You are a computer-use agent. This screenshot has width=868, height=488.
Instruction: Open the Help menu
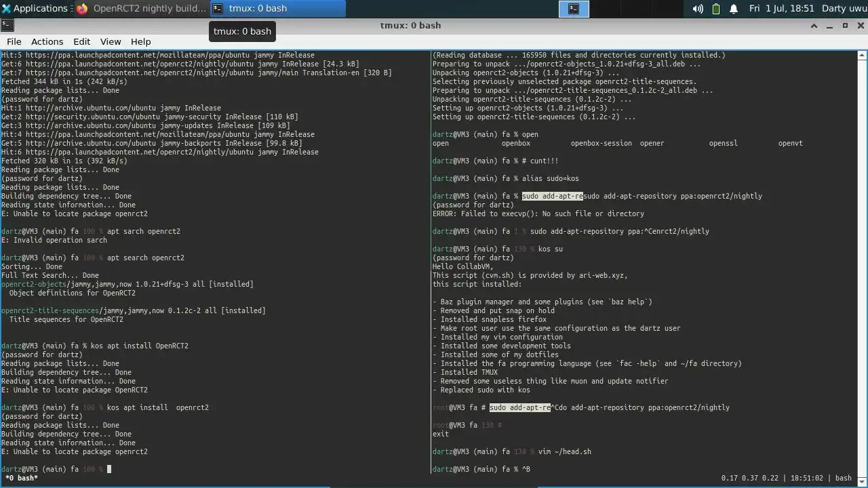(140, 41)
